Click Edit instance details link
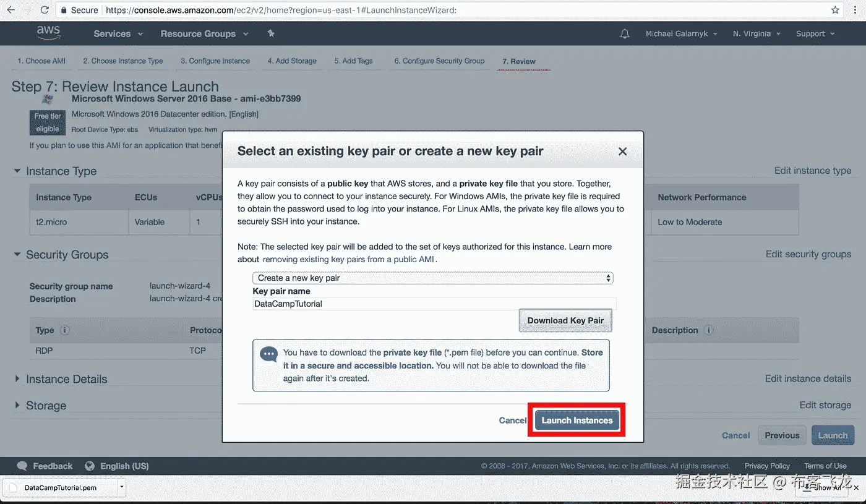The image size is (866, 504). tap(808, 378)
